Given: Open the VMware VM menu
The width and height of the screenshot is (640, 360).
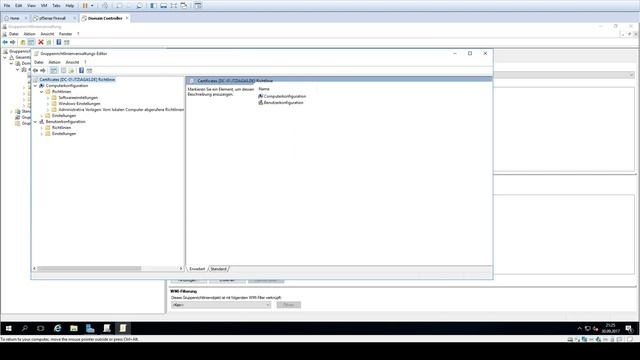Looking at the screenshot, I should pyautogui.click(x=44, y=6).
